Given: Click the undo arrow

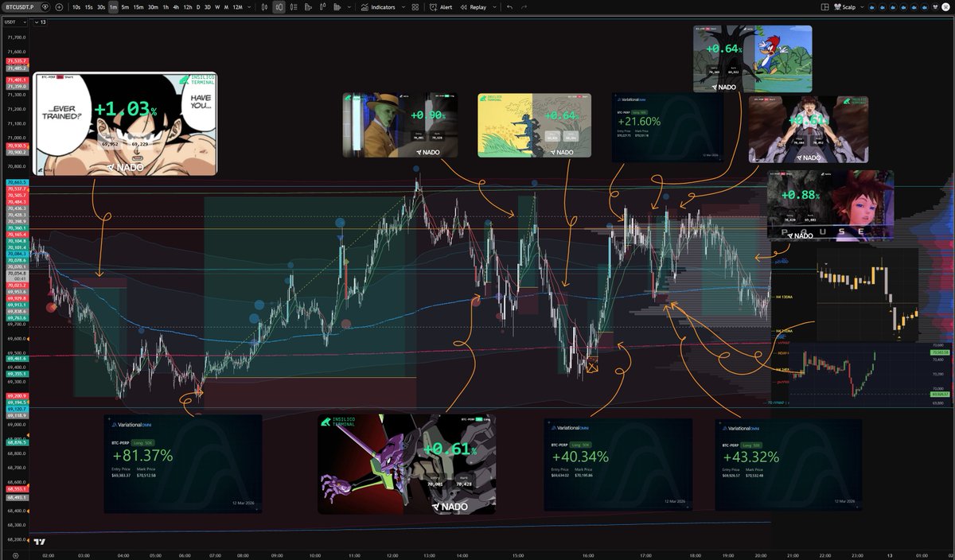Looking at the screenshot, I should [509, 7].
